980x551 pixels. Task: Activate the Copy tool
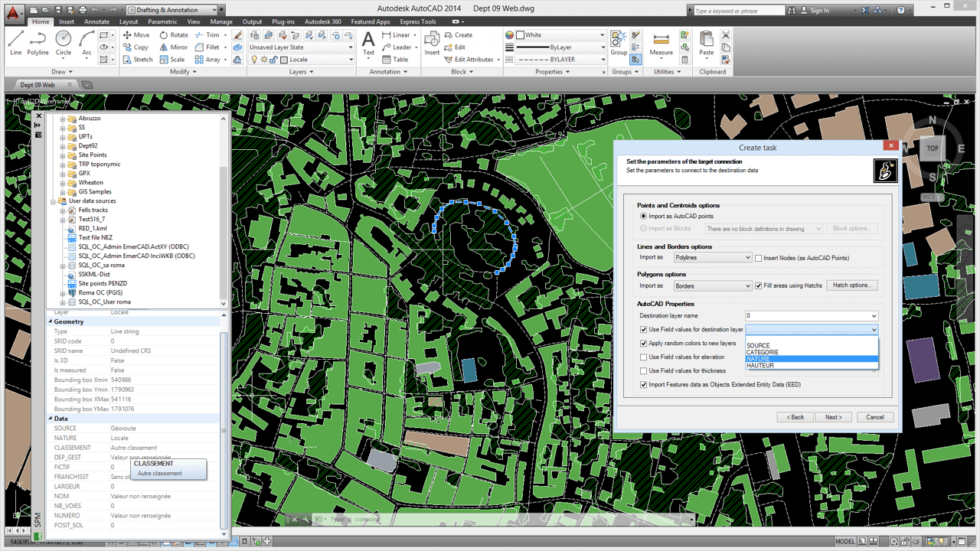136,47
